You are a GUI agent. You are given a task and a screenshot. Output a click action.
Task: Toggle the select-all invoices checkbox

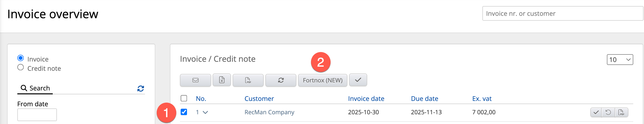(x=184, y=98)
